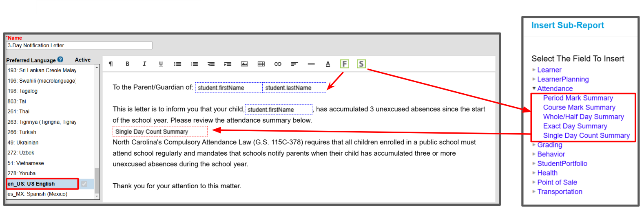Insert a horizontal line
This screenshot has height=209, width=644.
(x=311, y=64)
